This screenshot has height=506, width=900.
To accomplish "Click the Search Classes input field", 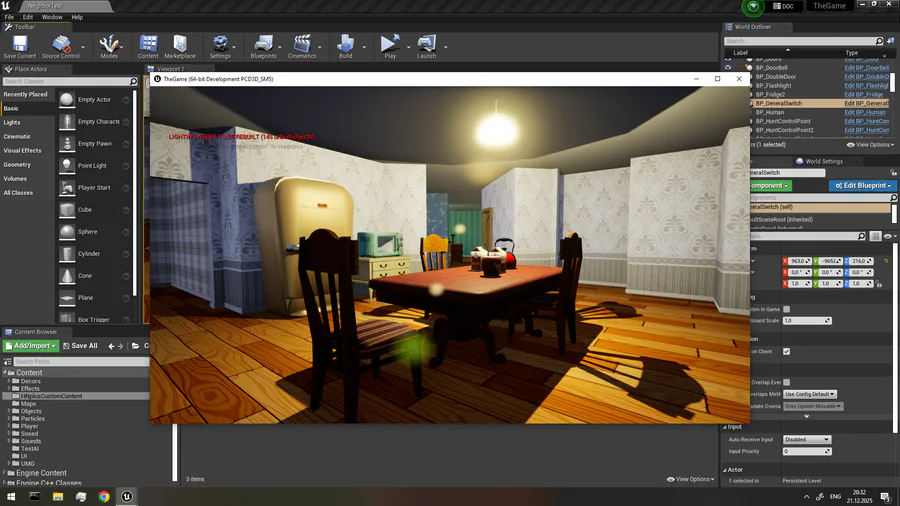I will tap(69, 81).
